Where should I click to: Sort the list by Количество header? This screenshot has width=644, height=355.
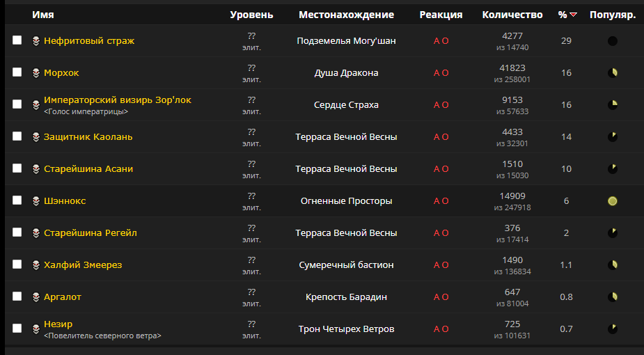coord(512,15)
